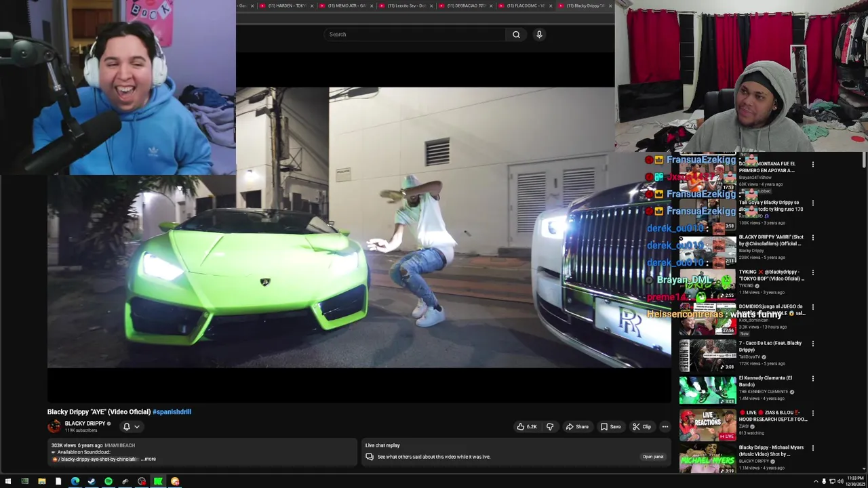
Task: Open options for MONTANA FUE EL PRIMERO video
Action: click(x=813, y=164)
